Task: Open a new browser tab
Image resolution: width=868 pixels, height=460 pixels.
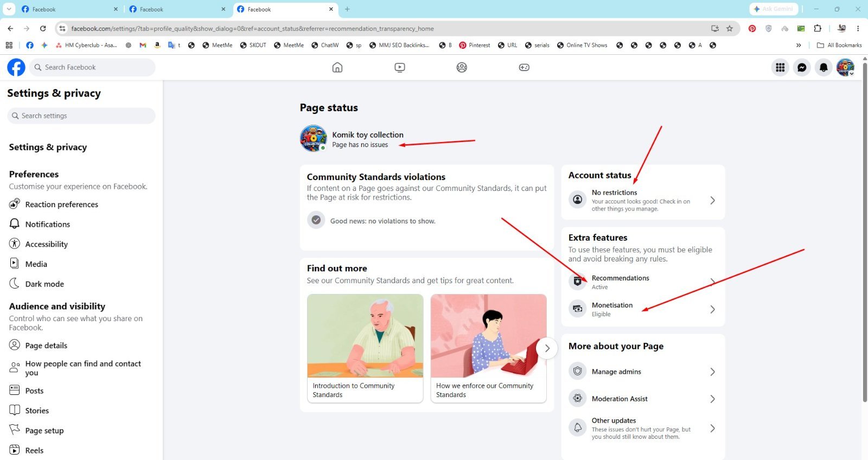Action: [x=347, y=9]
